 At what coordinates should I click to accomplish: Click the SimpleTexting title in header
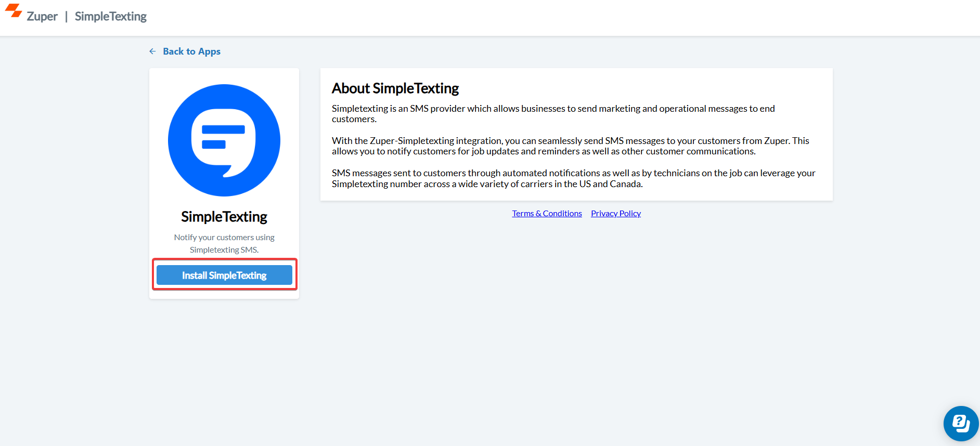click(111, 17)
